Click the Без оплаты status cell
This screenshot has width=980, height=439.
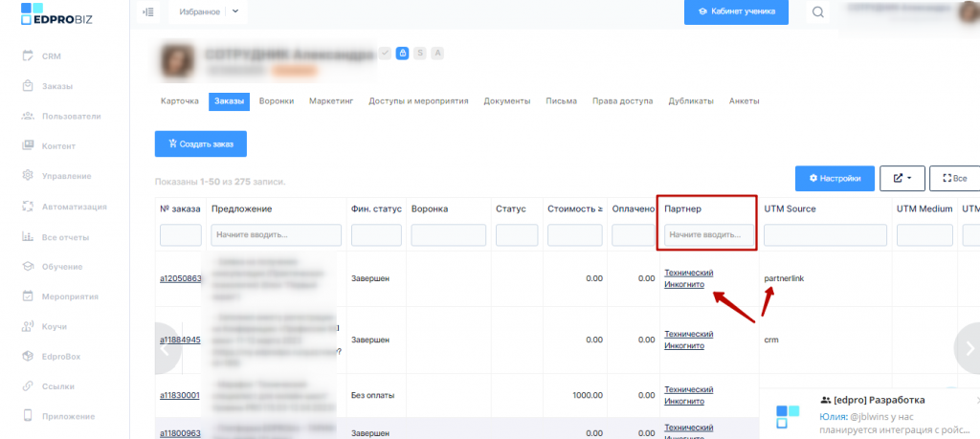pos(372,395)
